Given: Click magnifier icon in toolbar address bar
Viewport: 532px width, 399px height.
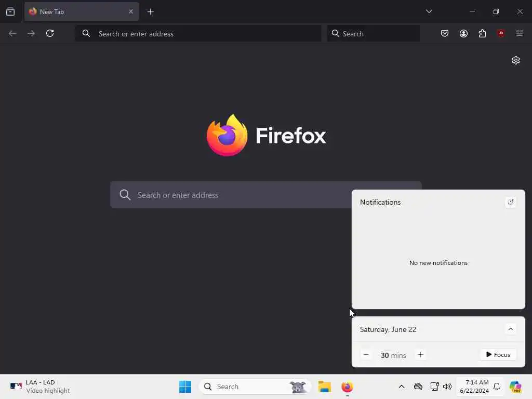Looking at the screenshot, I should coord(86,33).
